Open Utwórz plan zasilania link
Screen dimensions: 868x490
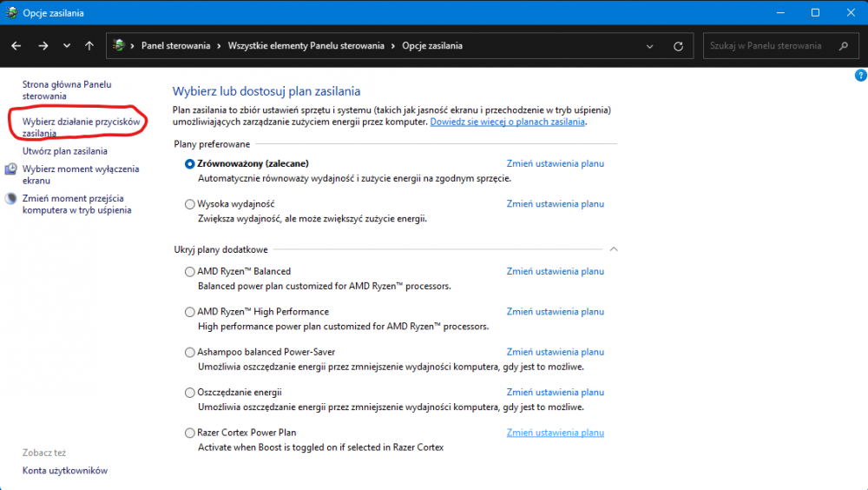[65, 151]
